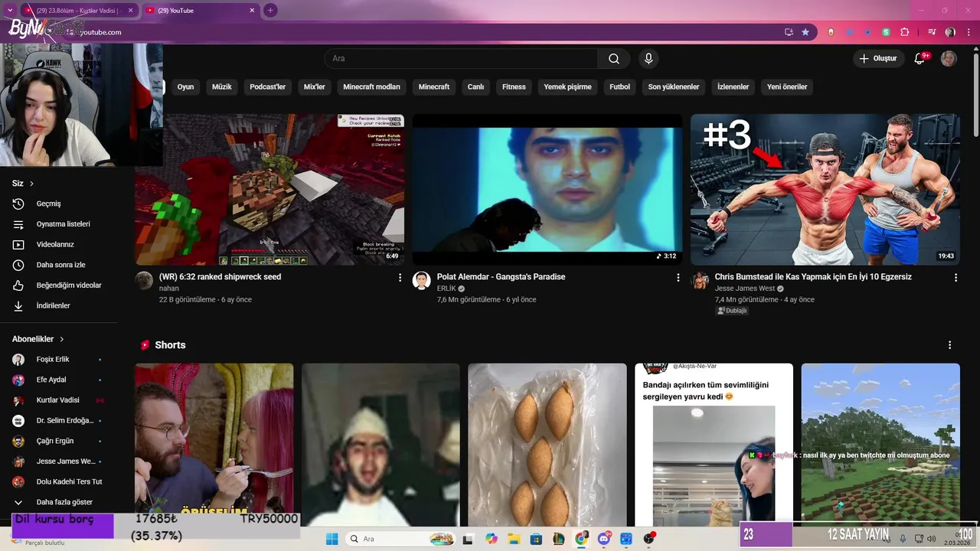Click the Ara search input field
This screenshot has width=980, height=551.
[x=461, y=59]
